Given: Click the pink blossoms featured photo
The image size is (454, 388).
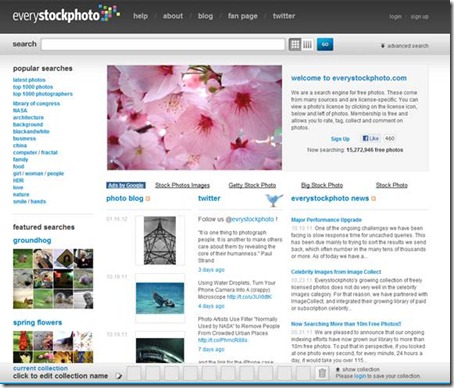Looking at the screenshot, I should [x=194, y=117].
